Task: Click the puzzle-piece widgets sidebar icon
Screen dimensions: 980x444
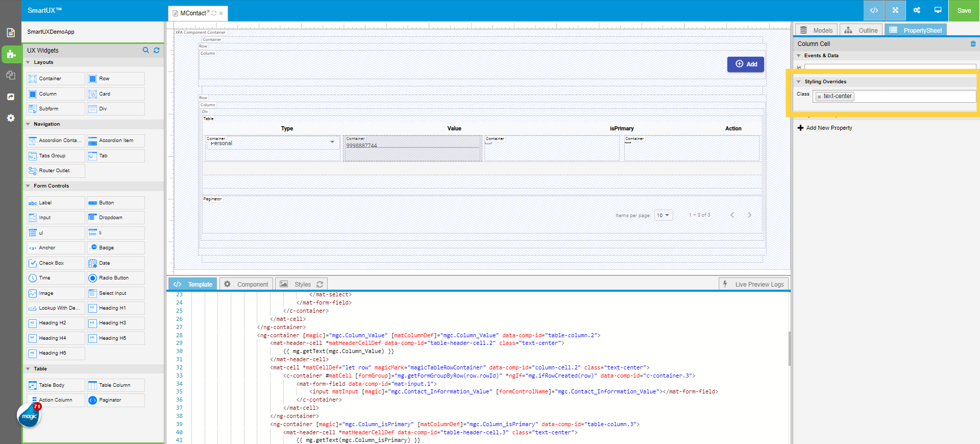Action: pyautogui.click(x=11, y=54)
